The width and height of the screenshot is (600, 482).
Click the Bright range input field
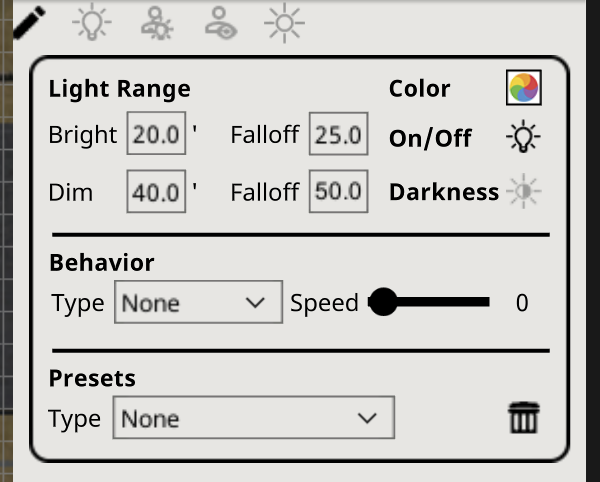156,136
